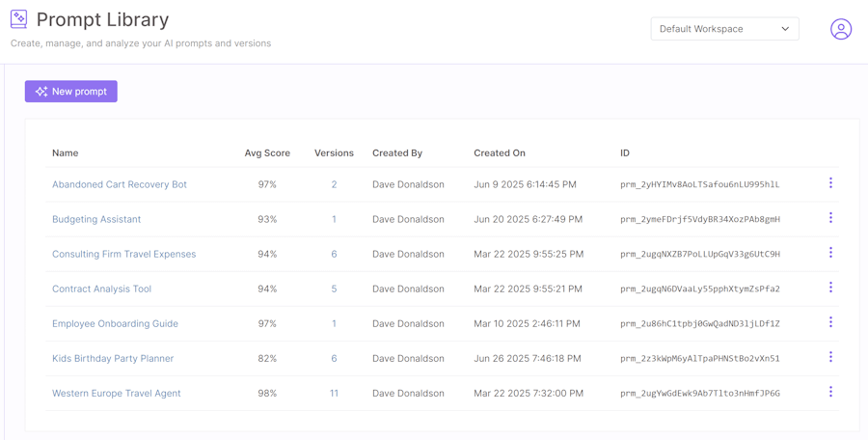Viewport: 868px width, 440px height.
Task: Open more options for Kids Birthday Party Planner
Action: [x=830, y=357]
